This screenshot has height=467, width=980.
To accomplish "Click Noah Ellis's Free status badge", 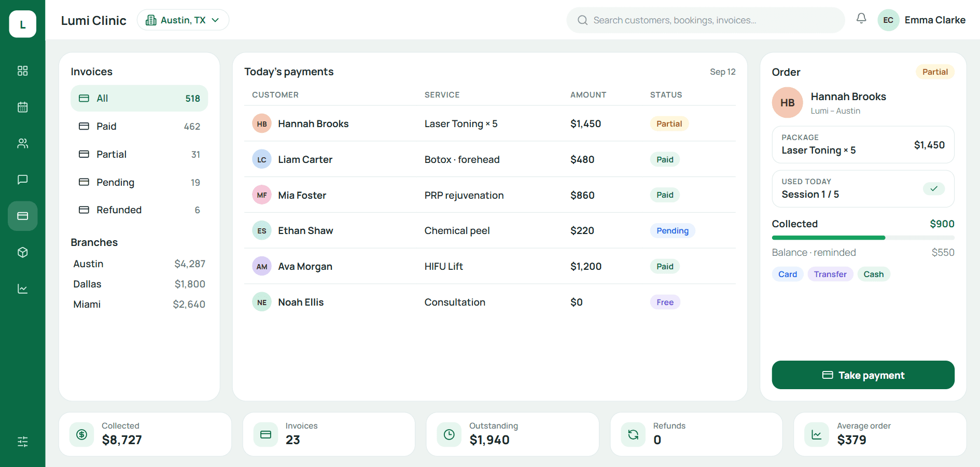I will 665,302.
